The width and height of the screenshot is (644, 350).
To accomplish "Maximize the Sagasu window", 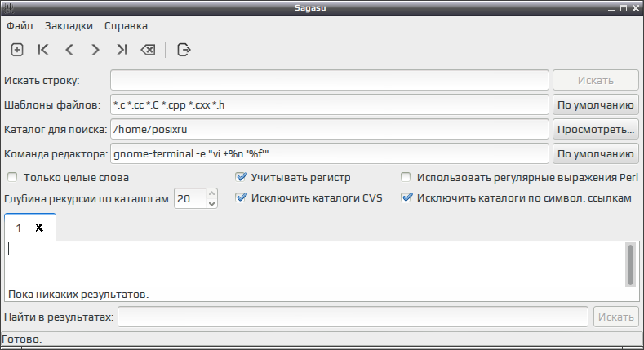I will pos(624,8).
